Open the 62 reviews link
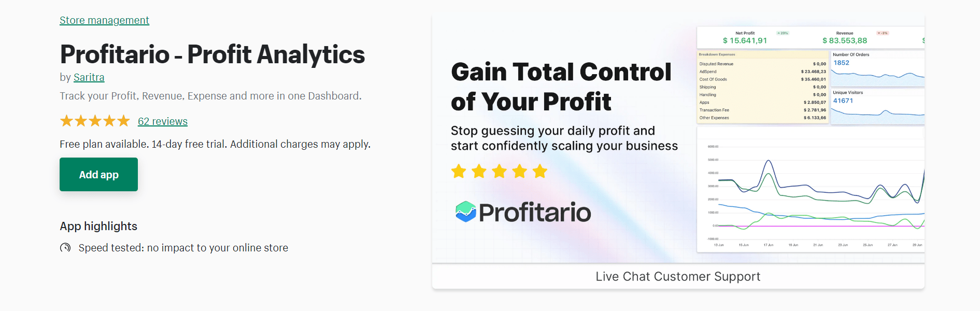Viewport: 980px width, 311px height. [162, 121]
